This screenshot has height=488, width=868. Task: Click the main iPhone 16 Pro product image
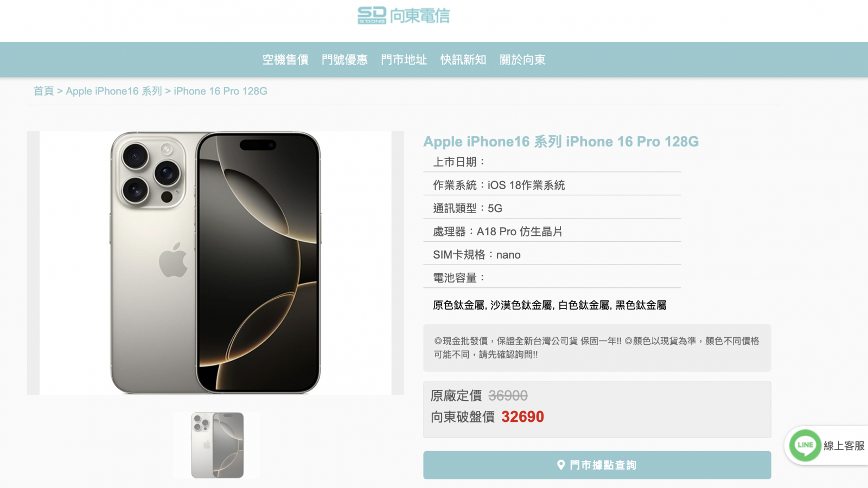215,262
